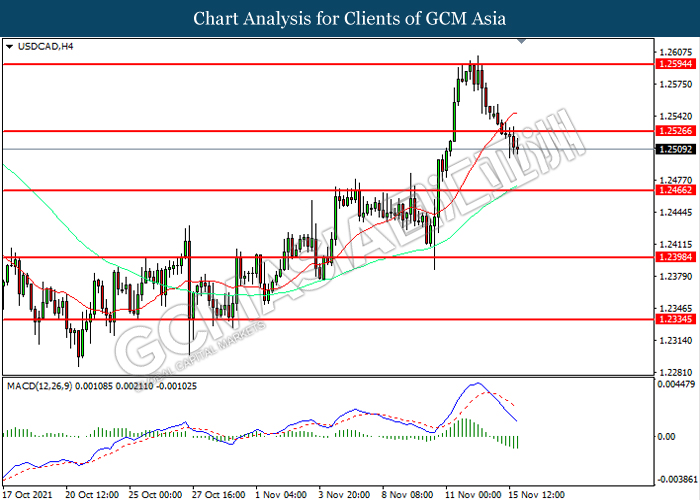Select the green MACD histogram bars near November 11
Screen dimensions: 700x500
tap(464, 427)
